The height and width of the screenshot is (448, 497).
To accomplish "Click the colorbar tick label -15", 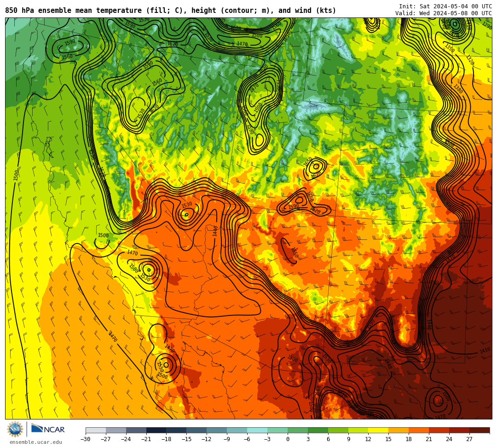I will pos(186,439).
